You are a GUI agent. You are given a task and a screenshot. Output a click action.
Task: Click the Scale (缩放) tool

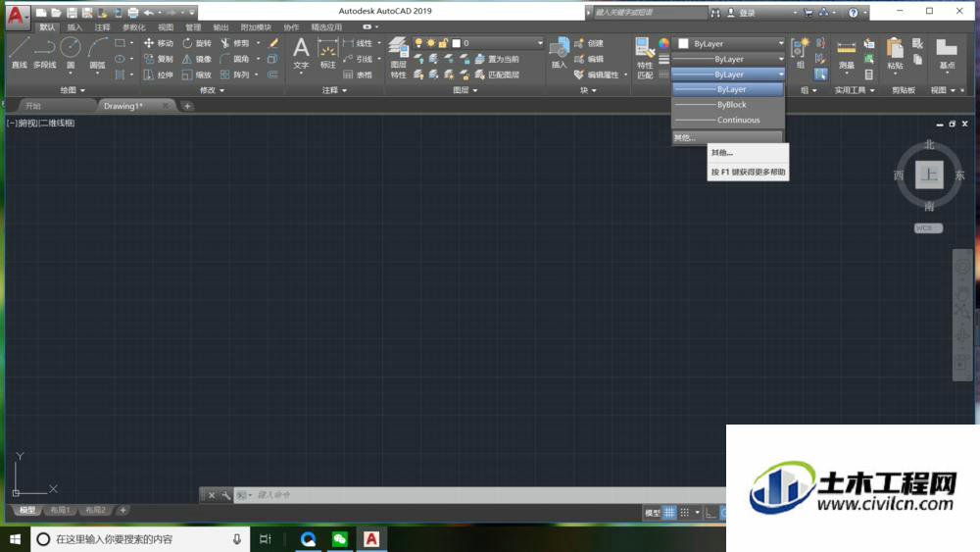coord(197,75)
